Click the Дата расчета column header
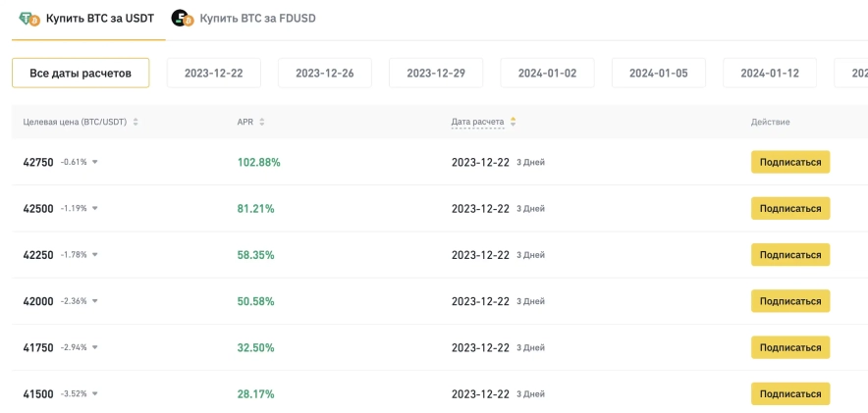Image resolution: width=868 pixels, height=413 pixels. tap(477, 122)
